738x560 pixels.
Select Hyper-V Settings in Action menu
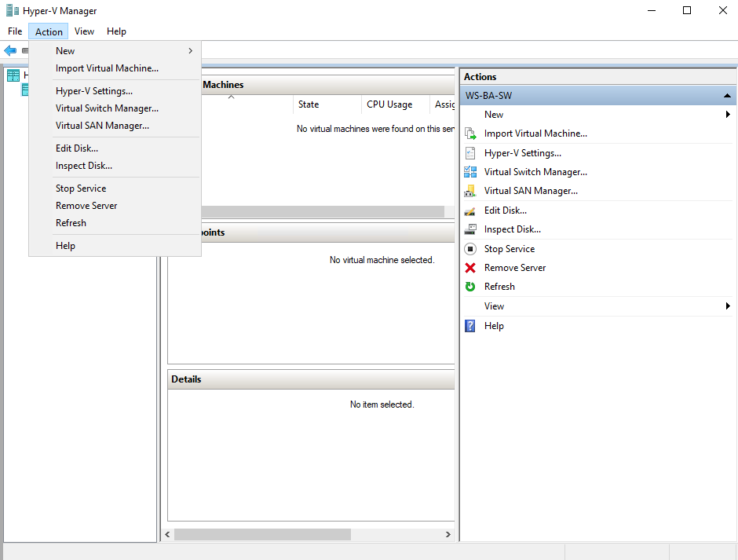click(115, 91)
